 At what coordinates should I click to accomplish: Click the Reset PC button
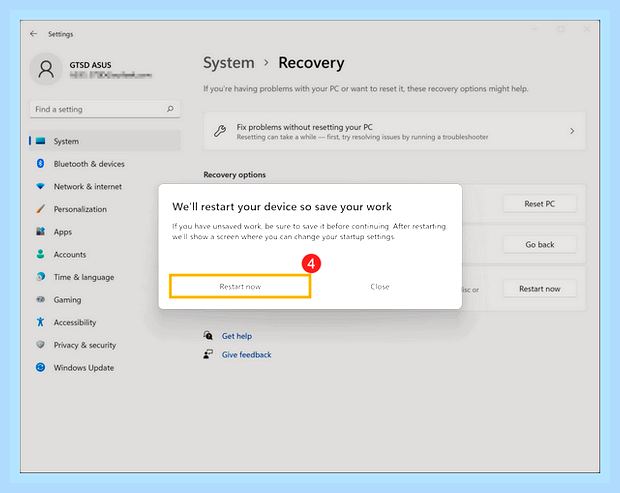[x=539, y=204]
